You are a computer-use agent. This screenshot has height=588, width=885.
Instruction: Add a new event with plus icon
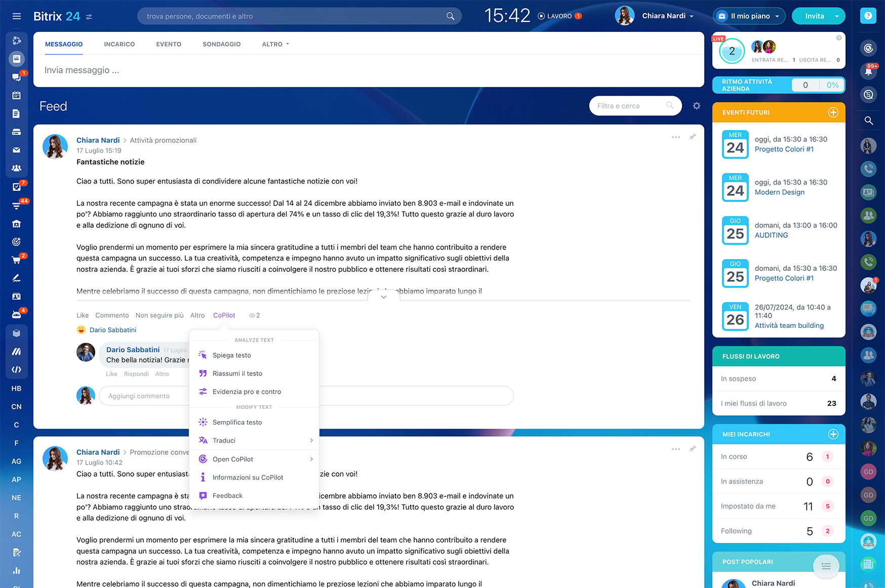[833, 112]
